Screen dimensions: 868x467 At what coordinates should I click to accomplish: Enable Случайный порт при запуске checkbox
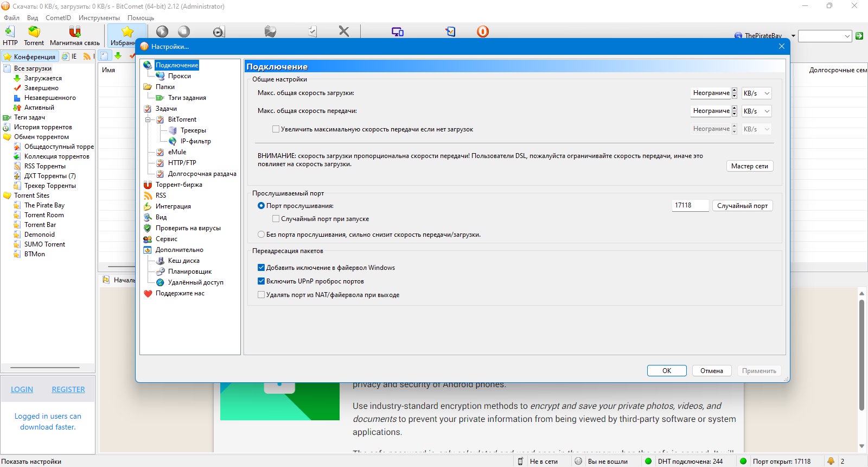click(276, 219)
